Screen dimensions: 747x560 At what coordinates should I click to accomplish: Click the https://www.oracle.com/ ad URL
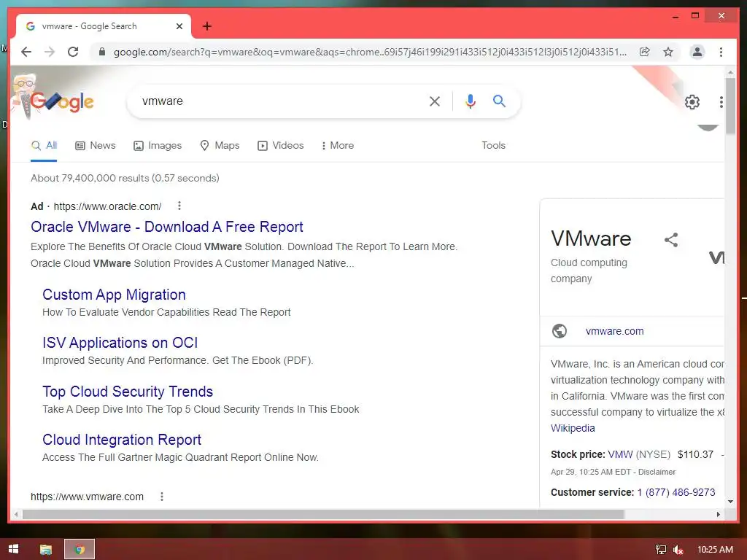tap(107, 206)
